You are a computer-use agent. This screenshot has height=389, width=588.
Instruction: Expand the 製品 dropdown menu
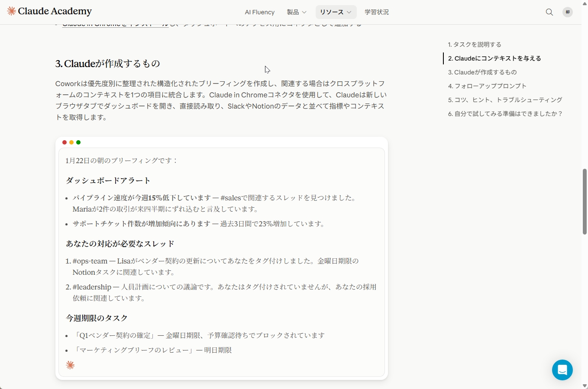click(297, 12)
